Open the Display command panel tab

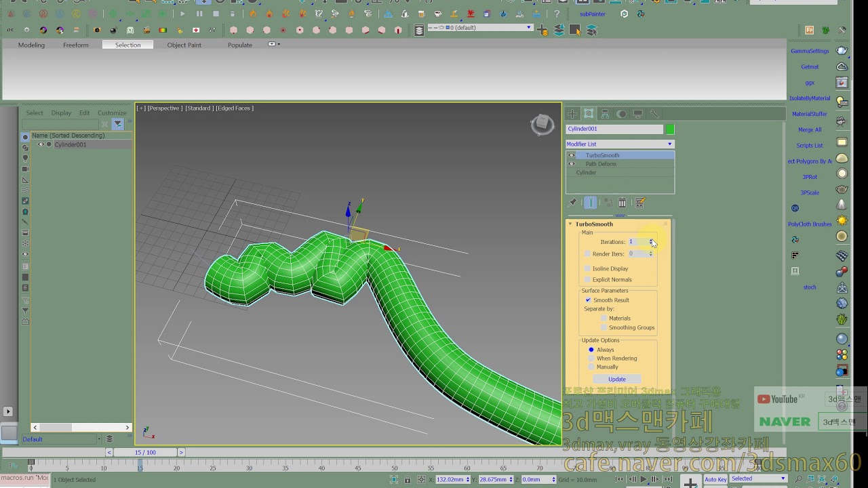tap(638, 114)
